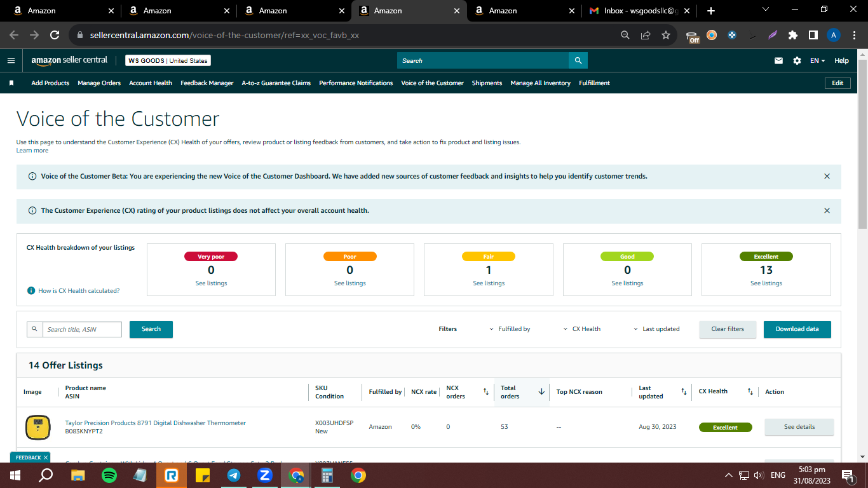Expand the Fulfilled by filter dropdown
This screenshot has height=488, width=868.
pos(510,329)
